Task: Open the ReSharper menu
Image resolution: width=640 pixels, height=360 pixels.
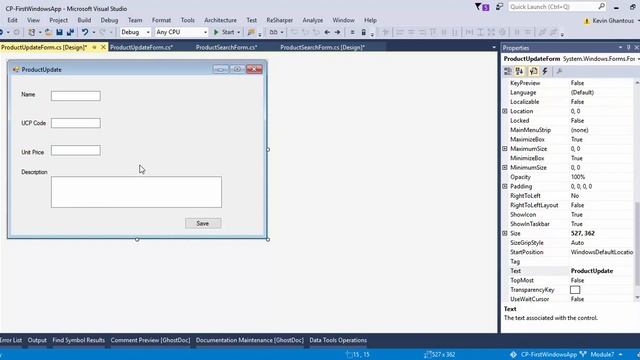Action: point(280,20)
